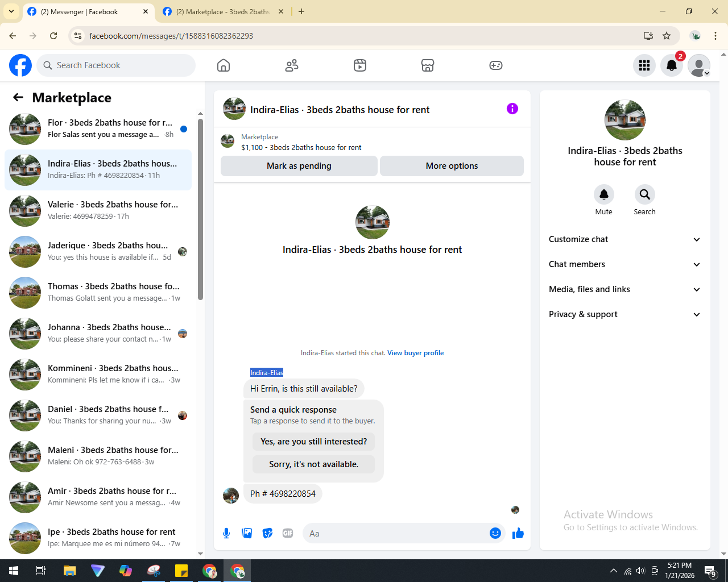This screenshot has height=582, width=728.
Task: Click More options button
Action: point(452,166)
